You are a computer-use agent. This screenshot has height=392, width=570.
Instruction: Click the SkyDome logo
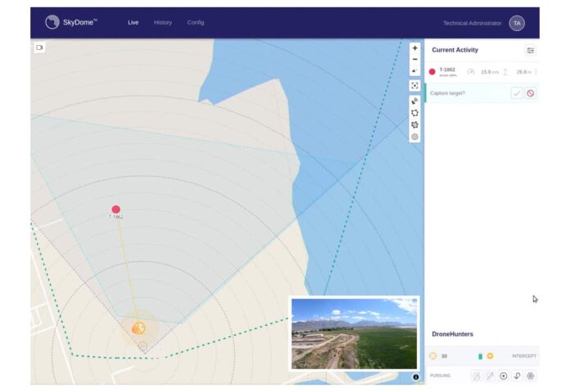point(71,22)
